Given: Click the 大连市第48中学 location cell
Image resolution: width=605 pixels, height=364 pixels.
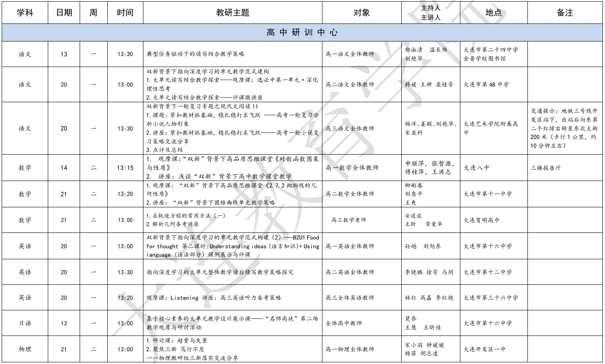Looking at the screenshot, I should point(486,85).
